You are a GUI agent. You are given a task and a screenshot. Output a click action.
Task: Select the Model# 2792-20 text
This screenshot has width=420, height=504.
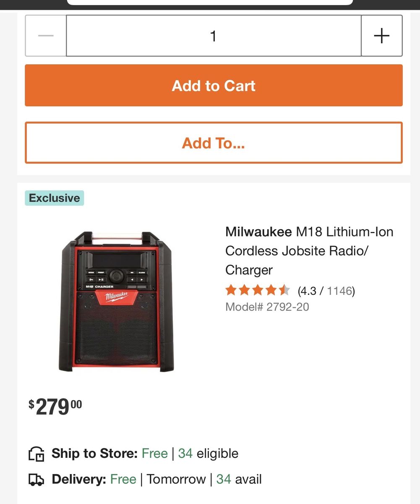267,307
